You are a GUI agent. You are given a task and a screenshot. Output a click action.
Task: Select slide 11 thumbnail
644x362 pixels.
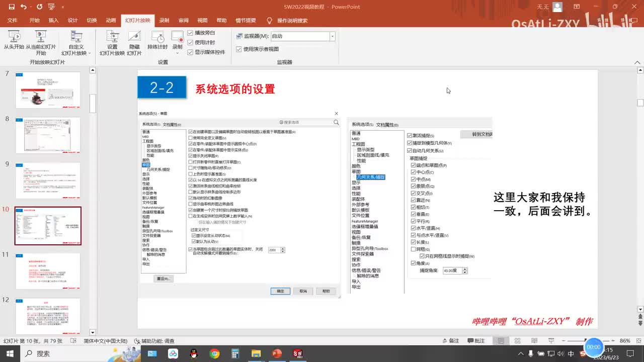[x=48, y=271]
